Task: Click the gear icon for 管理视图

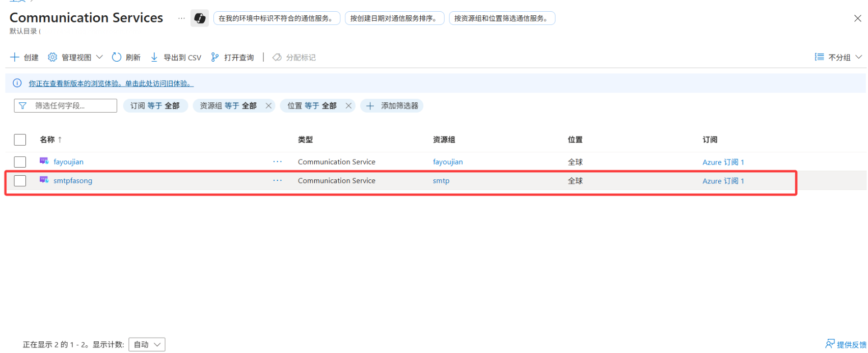Action: coord(52,57)
